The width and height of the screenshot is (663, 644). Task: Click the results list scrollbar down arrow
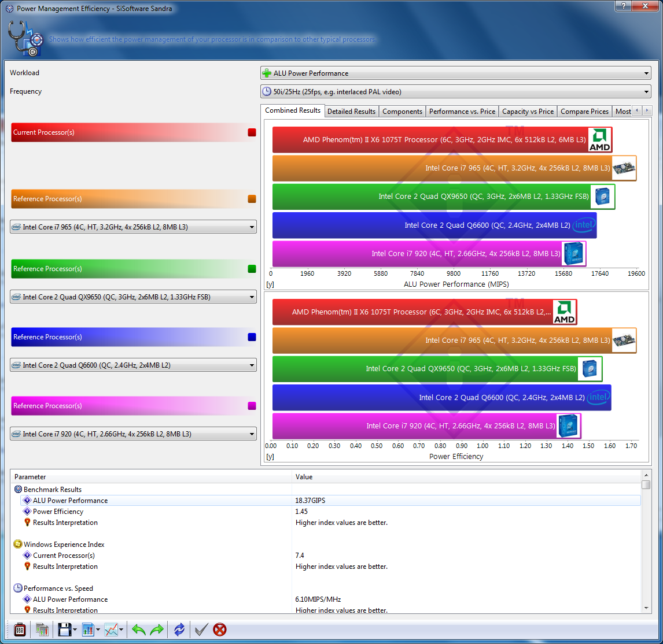point(646,609)
